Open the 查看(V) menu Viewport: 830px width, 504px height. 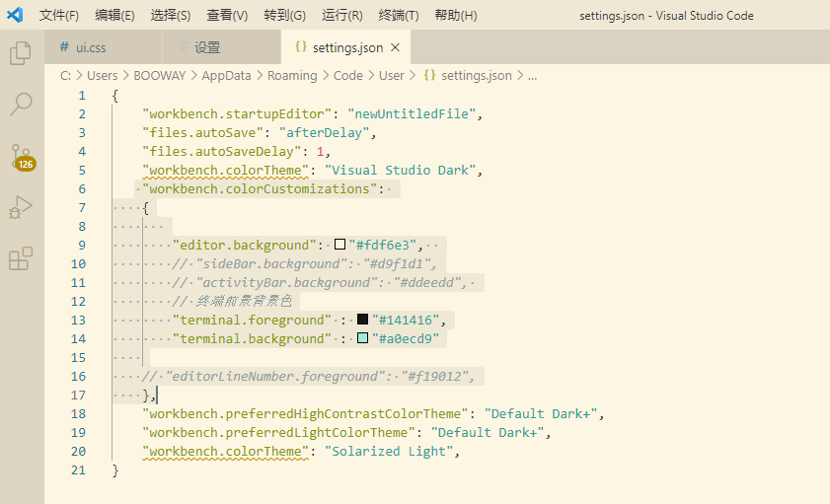click(227, 16)
